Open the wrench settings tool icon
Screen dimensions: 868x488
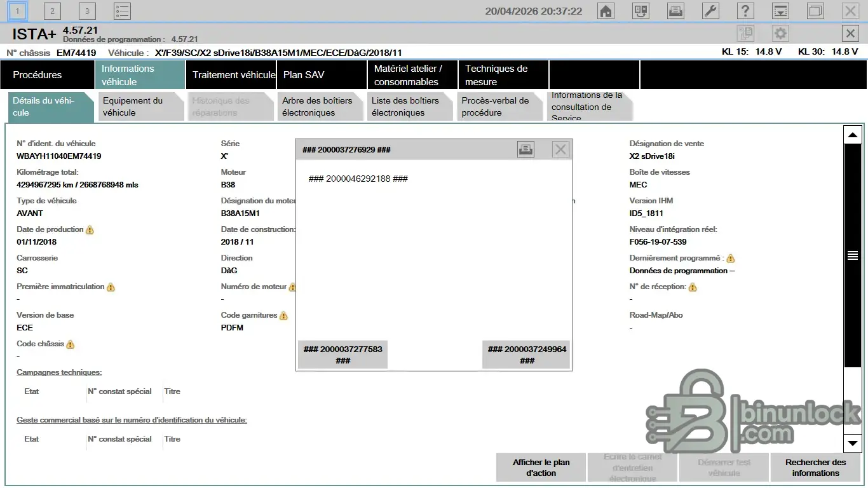coord(710,11)
